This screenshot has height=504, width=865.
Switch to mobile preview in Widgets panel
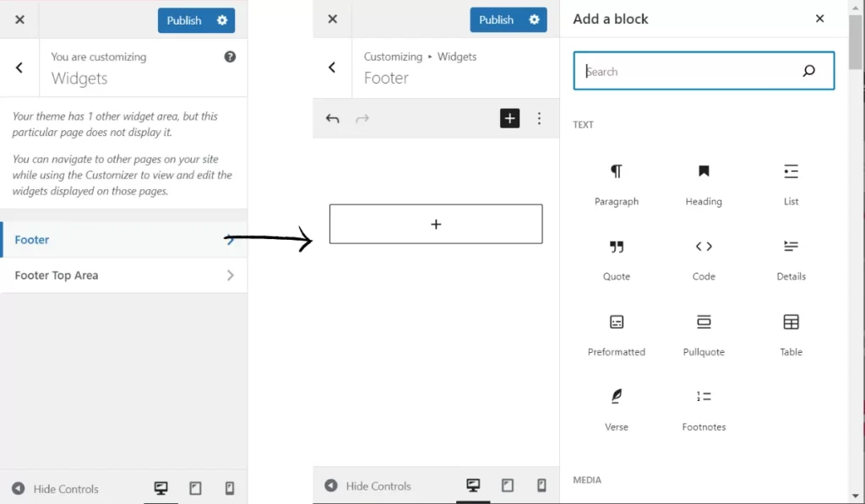click(x=229, y=488)
